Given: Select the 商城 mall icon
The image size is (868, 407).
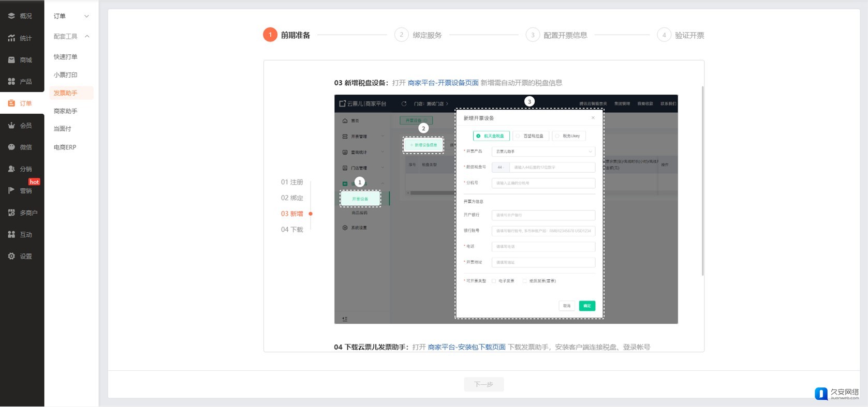Looking at the screenshot, I should 11,60.
